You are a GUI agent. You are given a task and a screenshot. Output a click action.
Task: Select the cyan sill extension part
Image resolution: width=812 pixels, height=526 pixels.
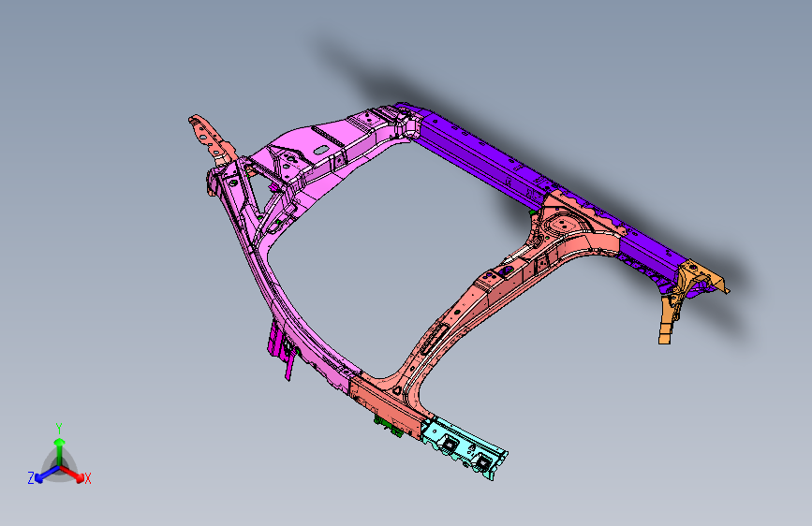[465, 448]
